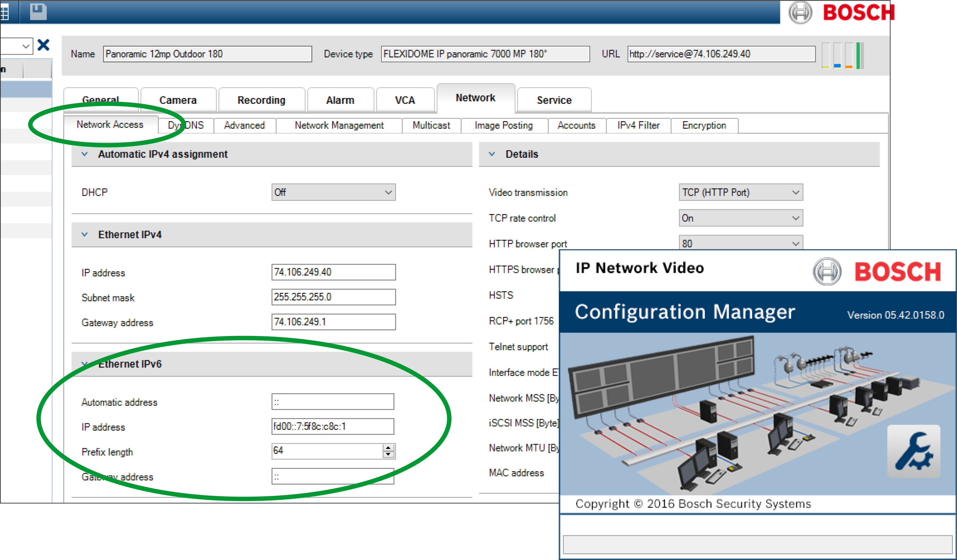Click the Copyright 2016 Bosch Security Systems text
957x560 pixels.
point(693,504)
